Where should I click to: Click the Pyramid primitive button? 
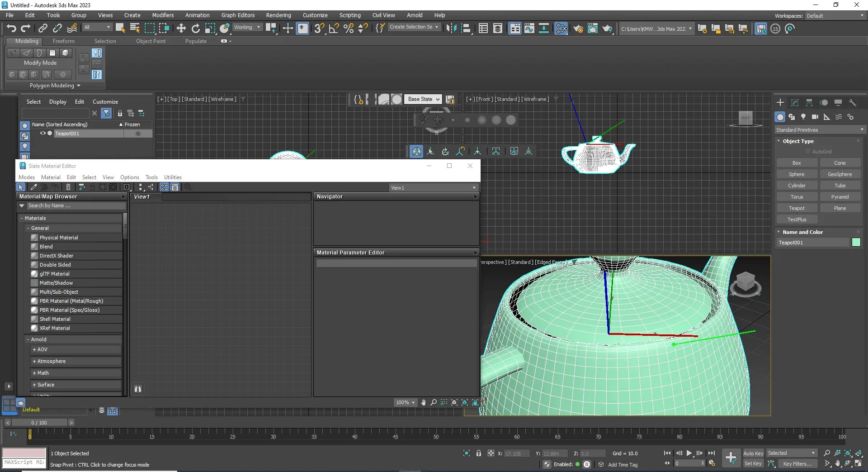(x=840, y=197)
